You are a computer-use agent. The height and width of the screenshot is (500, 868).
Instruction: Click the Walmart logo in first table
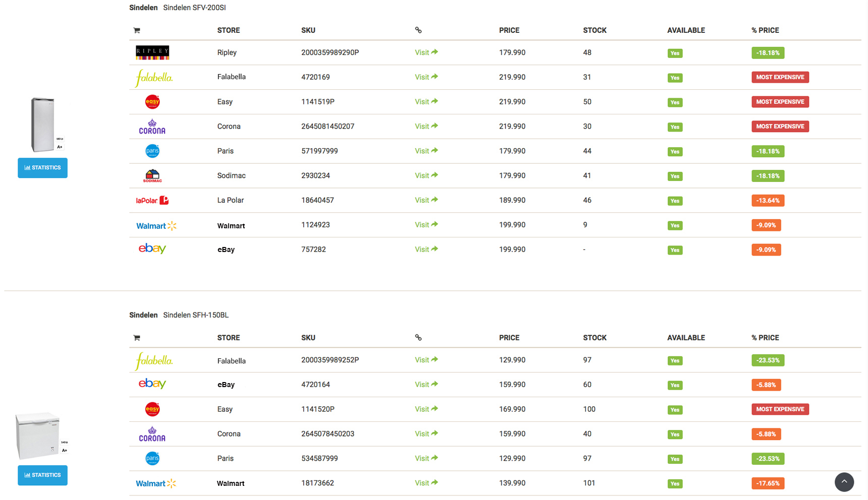[156, 226]
